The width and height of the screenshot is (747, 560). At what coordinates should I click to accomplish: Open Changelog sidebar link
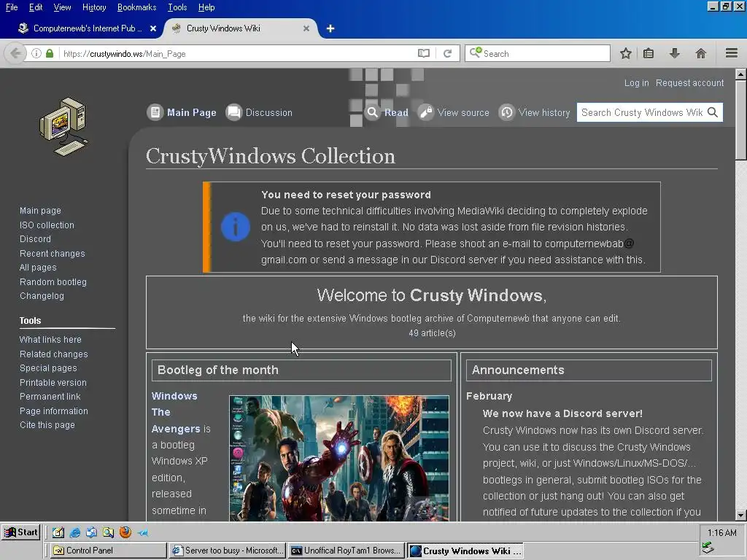[42, 296]
